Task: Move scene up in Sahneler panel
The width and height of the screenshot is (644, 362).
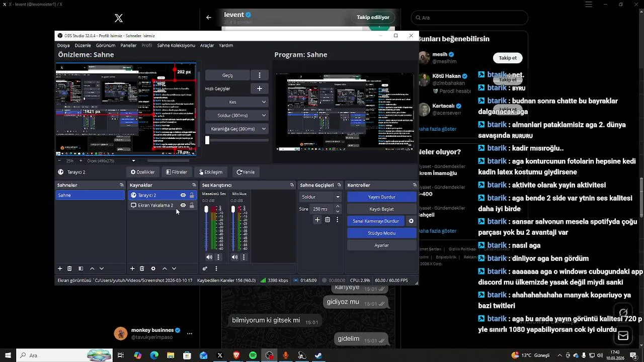Action: pos(92,269)
